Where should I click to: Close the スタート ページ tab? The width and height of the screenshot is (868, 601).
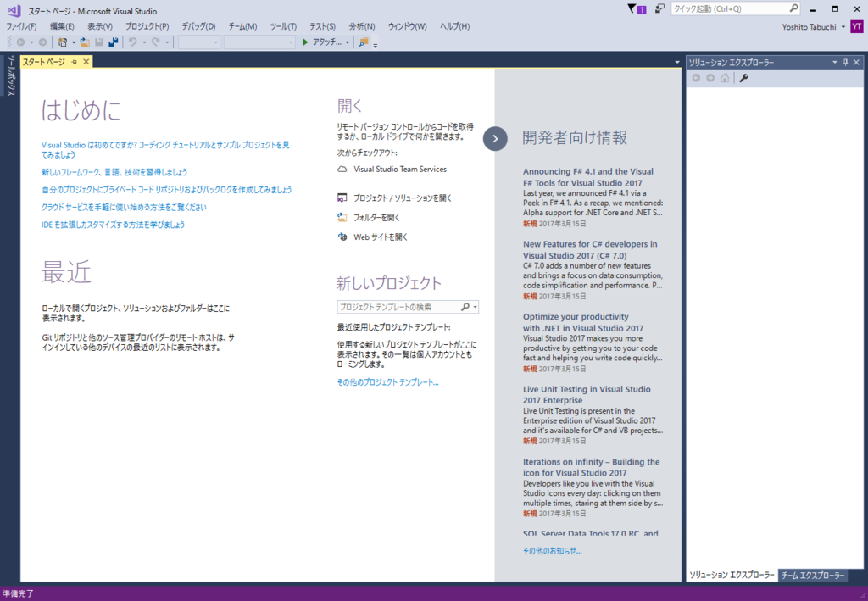(86, 62)
